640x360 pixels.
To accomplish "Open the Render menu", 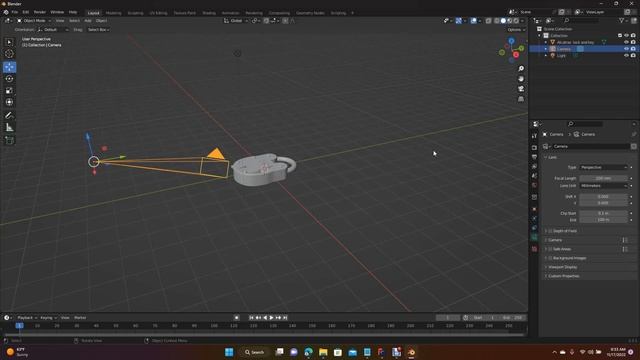I will pyautogui.click(x=40, y=12).
